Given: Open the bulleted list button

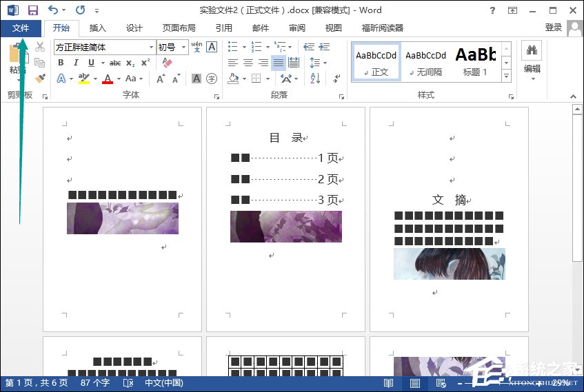Looking at the screenshot, I should coord(233,47).
